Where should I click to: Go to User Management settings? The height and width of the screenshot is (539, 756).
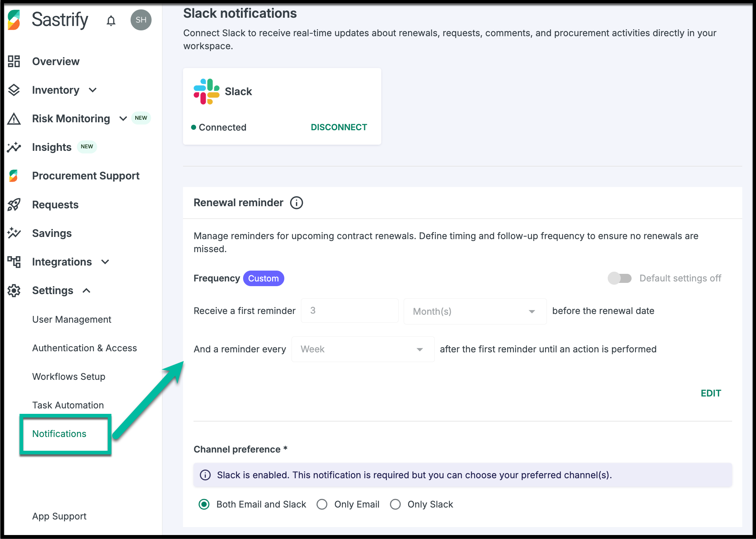(x=72, y=319)
